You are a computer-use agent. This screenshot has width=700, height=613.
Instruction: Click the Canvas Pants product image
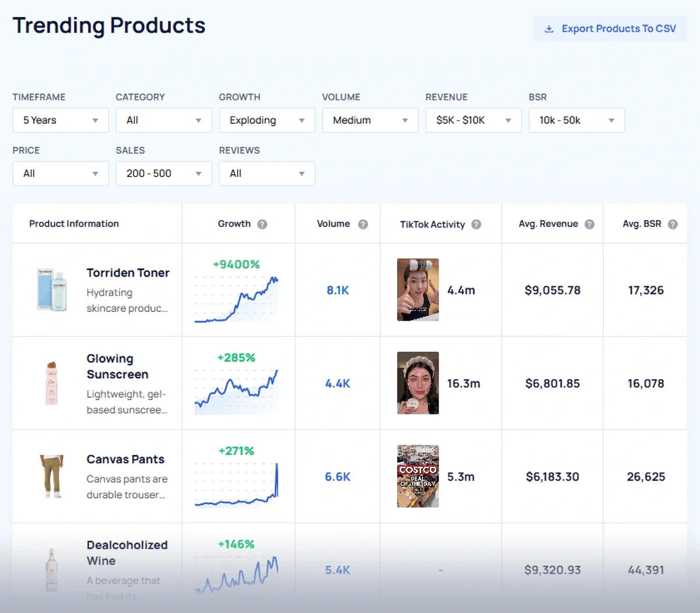pos(52,477)
